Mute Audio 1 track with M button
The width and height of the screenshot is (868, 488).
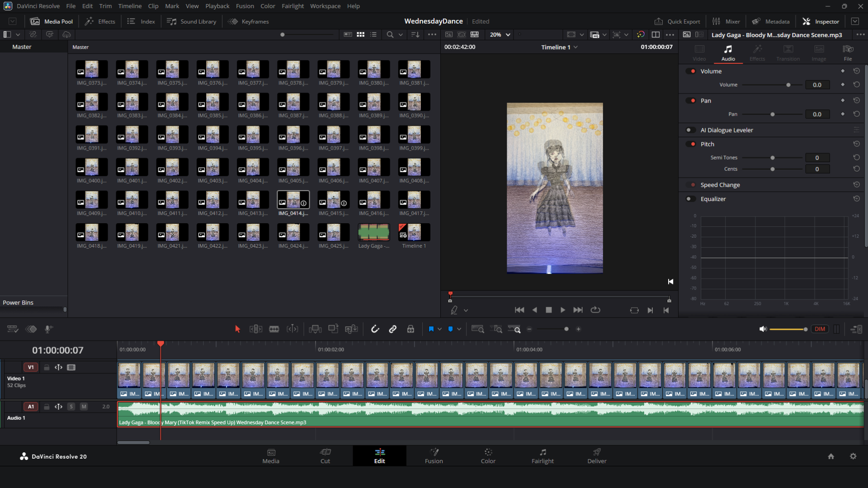click(84, 407)
